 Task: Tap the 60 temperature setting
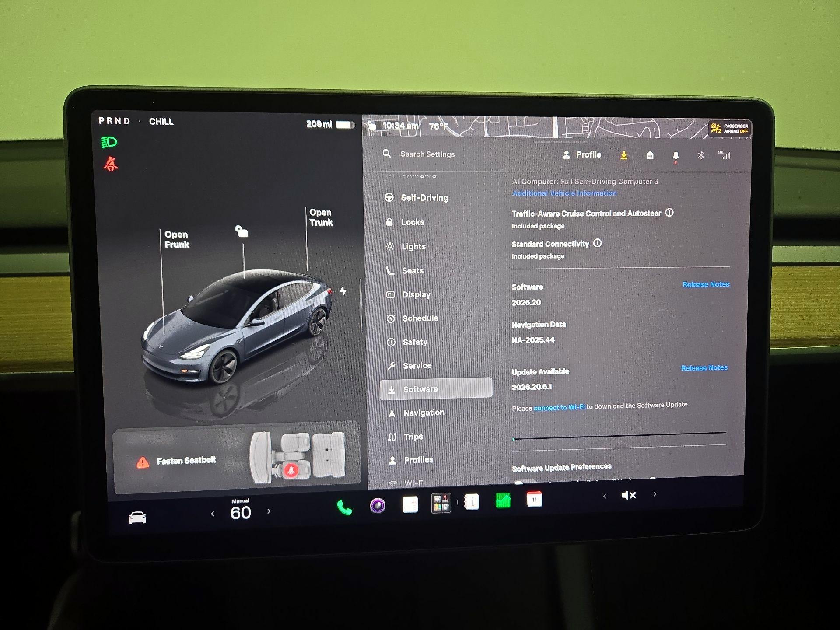(241, 513)
